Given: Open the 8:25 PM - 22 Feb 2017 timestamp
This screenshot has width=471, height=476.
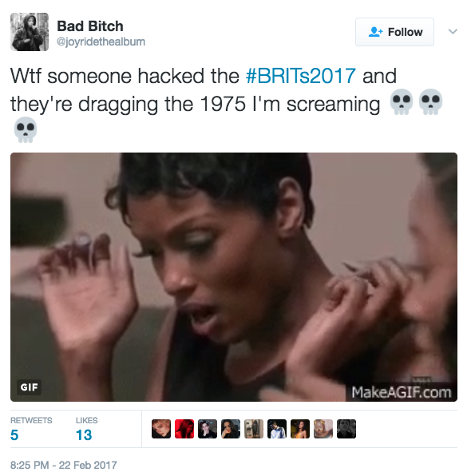Looking at the screenshot, I should [x=63, y=465].
